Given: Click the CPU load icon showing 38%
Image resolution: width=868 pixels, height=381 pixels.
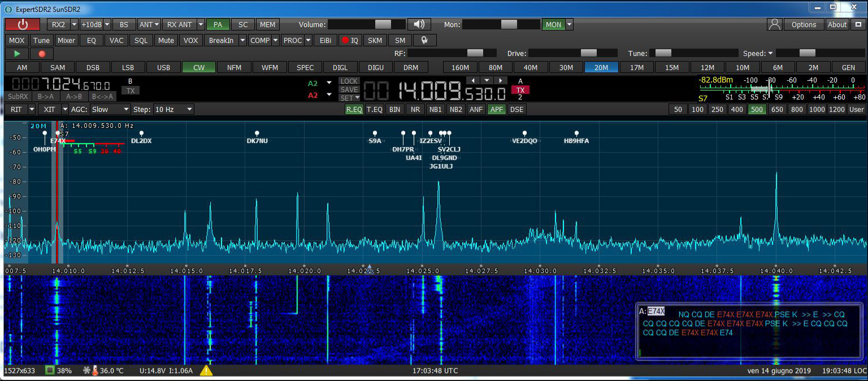Looking at the screenshot, I should coord(50,371).
